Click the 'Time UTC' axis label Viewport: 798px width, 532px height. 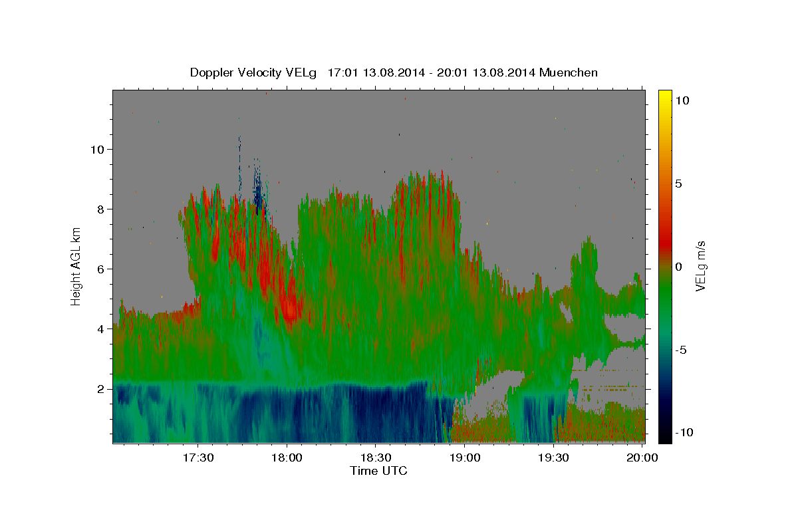[378, 471]
